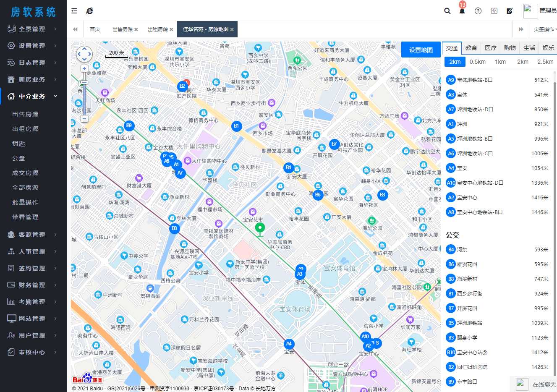Screen dimensions: 557x392
Task: Open the 页签操作 dropdown
Action: 545,29
